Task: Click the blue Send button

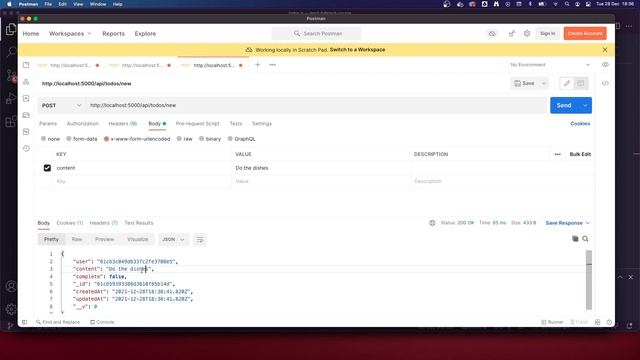Action: [x=564, y=105]
